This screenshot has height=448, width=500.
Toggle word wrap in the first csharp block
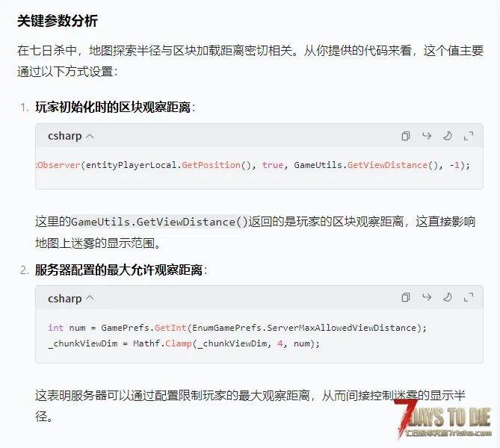(x=427, y=136)
